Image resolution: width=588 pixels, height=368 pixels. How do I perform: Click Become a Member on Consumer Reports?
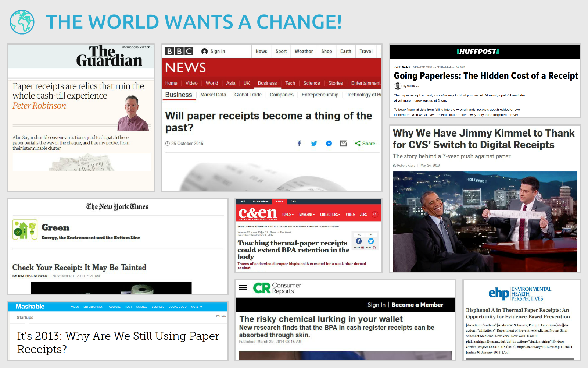[x=417, y=305]
